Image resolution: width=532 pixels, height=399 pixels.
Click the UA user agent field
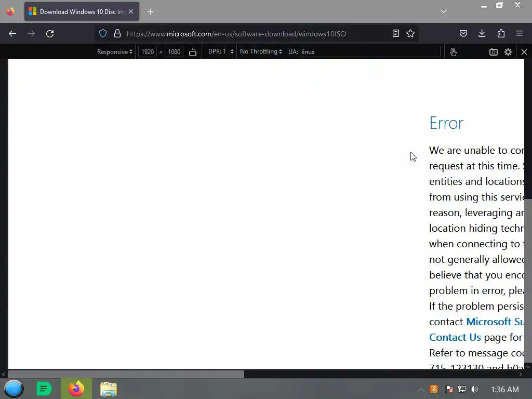(x=370, y=52)
